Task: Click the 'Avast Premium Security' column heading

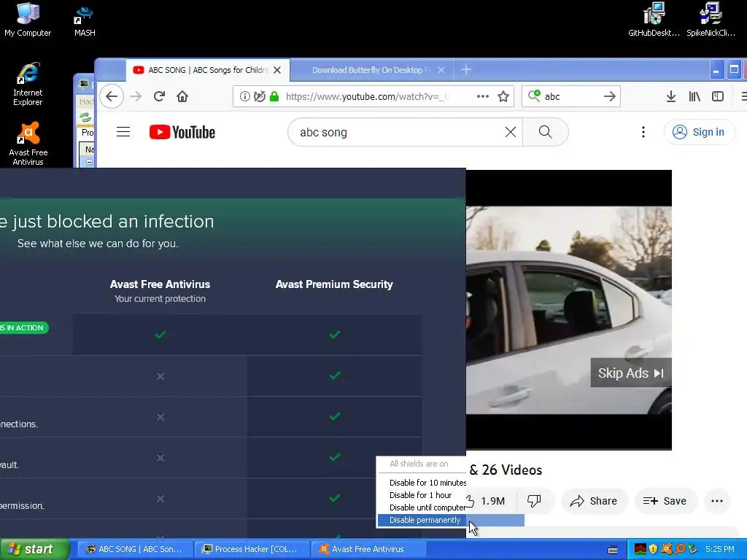Action: click(334, 284)
